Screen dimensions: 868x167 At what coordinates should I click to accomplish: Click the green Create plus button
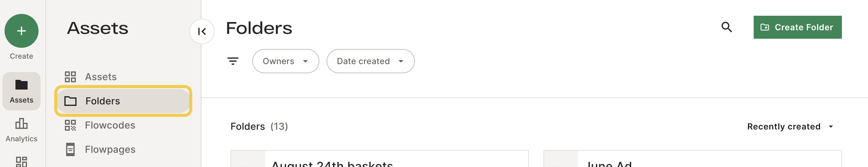tap(21, 31)
